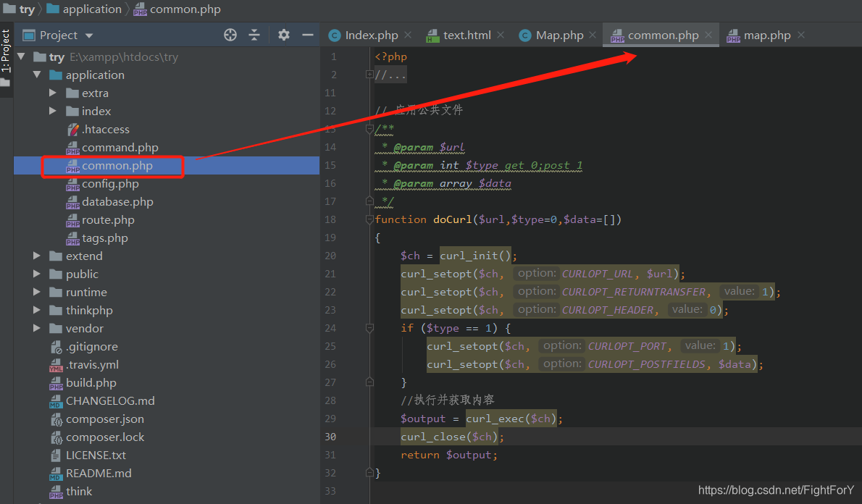This screenshot has width=862, height=504.
Task: Click the common.php breadcrumb
Action: (177, 9)
